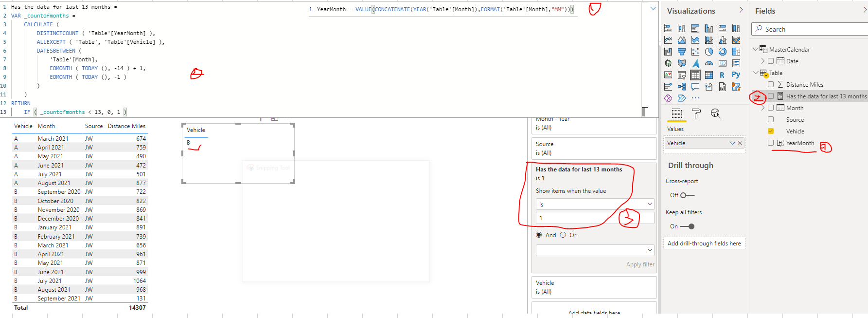Expand the Month date hierarchy
The width and height of the screenshot is (868, 318).
763,108
